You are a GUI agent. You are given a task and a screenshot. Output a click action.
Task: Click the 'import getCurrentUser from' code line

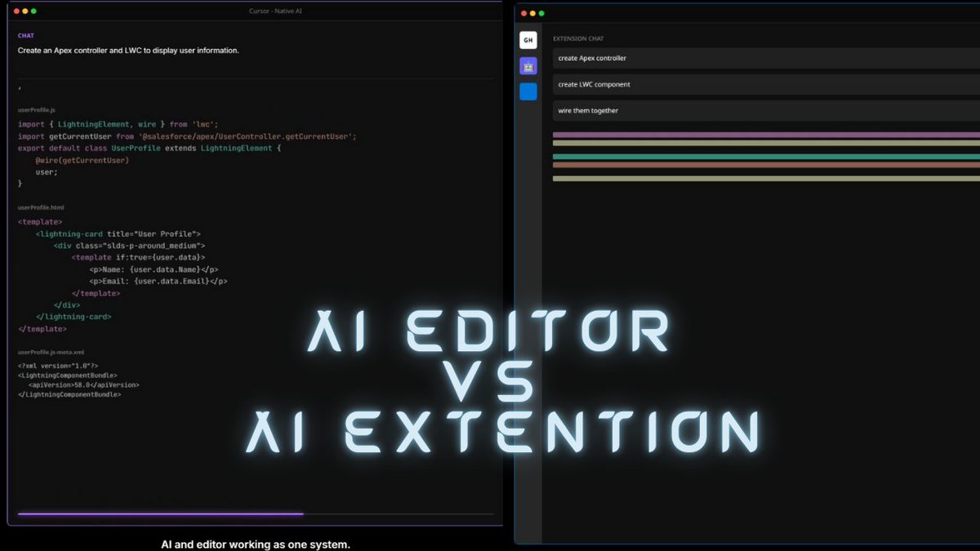tap(187, 136)
